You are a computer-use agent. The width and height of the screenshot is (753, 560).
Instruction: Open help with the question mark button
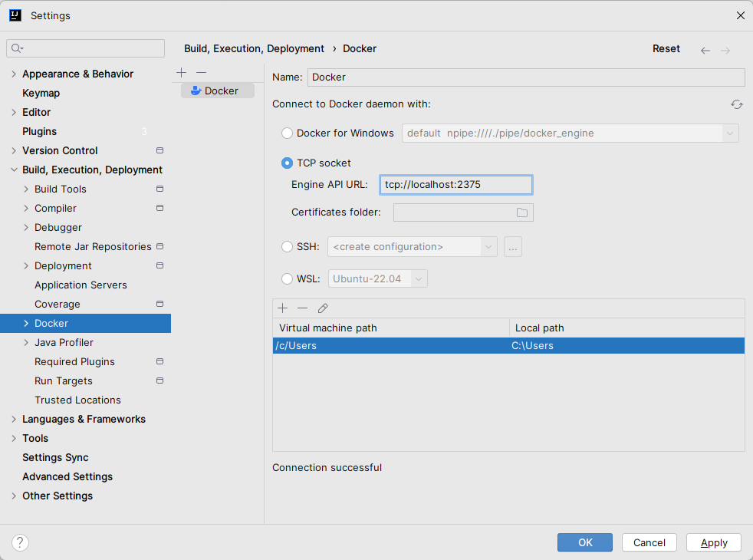coord(20,542)
